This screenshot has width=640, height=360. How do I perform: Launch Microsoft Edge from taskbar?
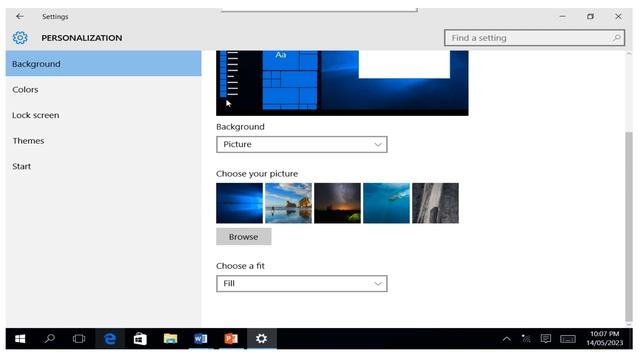click(110, 339)
